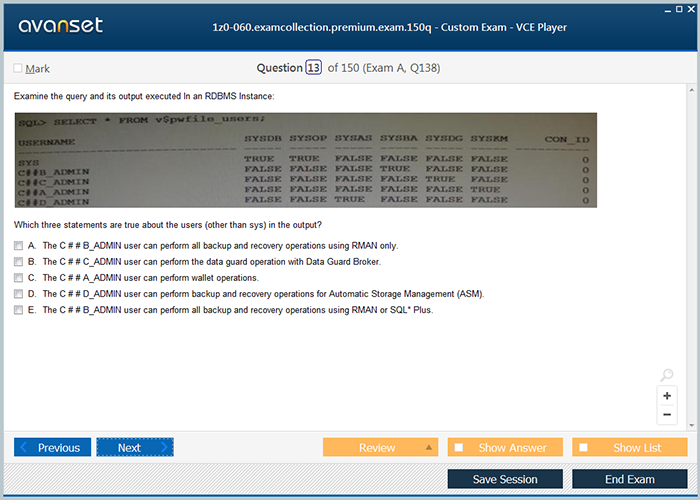700x500 pixels.
Task: Click answer text about Data Guard Broker
Action: point(212,262)
